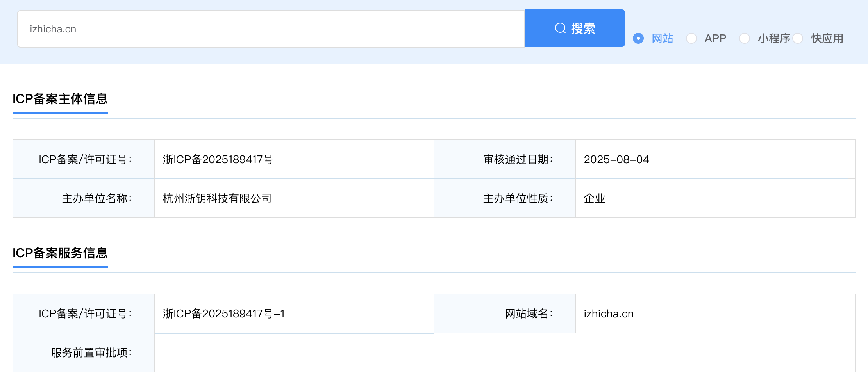Select the 网站 radio button
This screenshot has width=868, height=374.
[x=638, y=38]
